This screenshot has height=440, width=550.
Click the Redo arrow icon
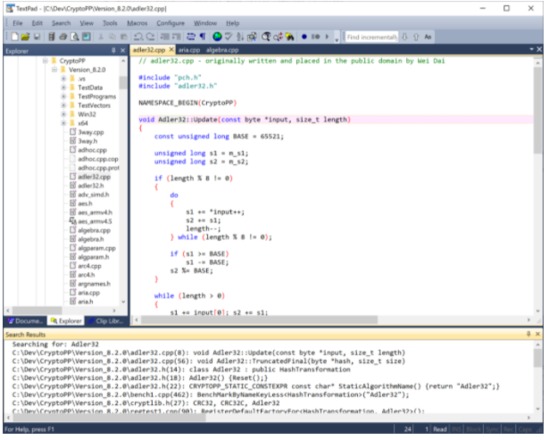tap(150, 36)
